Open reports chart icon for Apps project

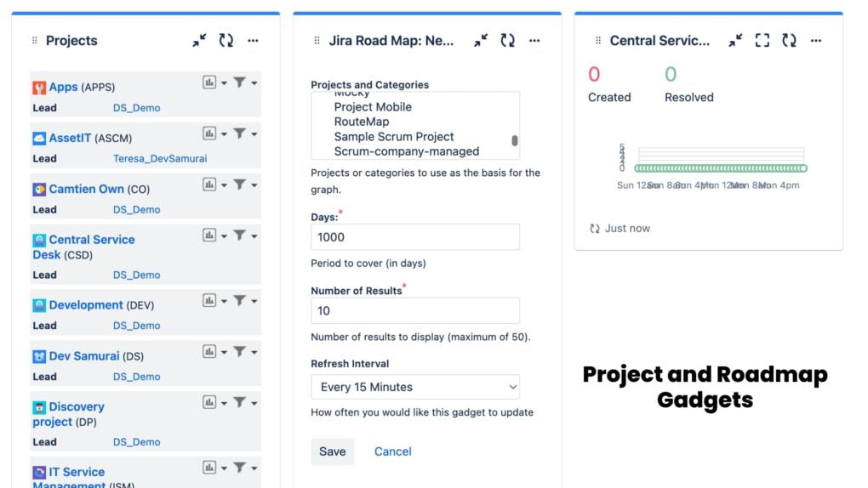[209, 82]
